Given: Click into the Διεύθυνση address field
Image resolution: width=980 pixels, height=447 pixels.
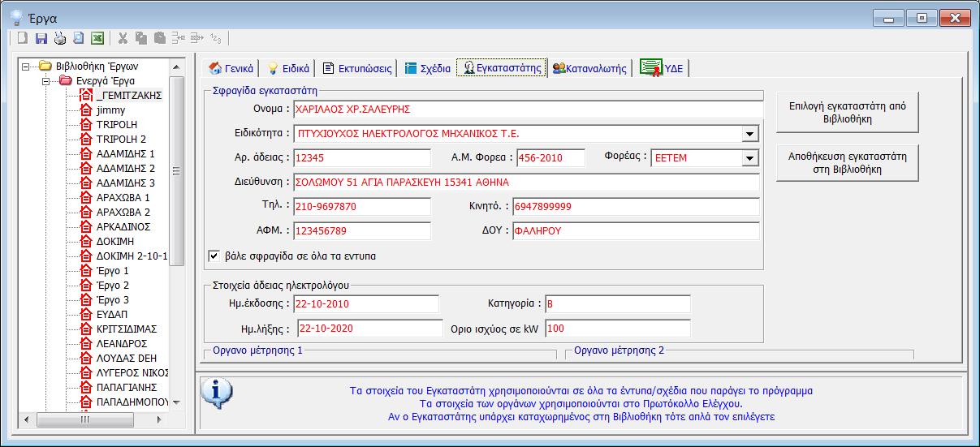Looking at the screenshot, I should 525,183.
